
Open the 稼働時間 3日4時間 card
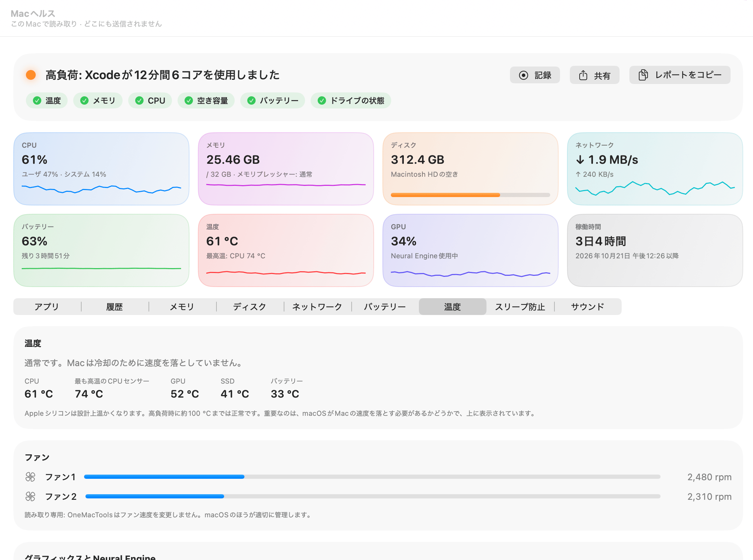pos(655,250)
